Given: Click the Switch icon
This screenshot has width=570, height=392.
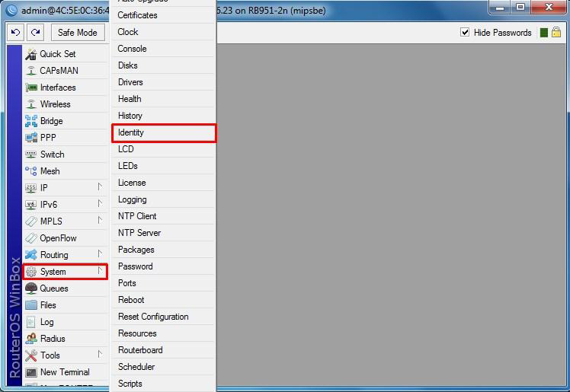Looking at the screenshot, I should pyautogui.click(x=31, y=155).
